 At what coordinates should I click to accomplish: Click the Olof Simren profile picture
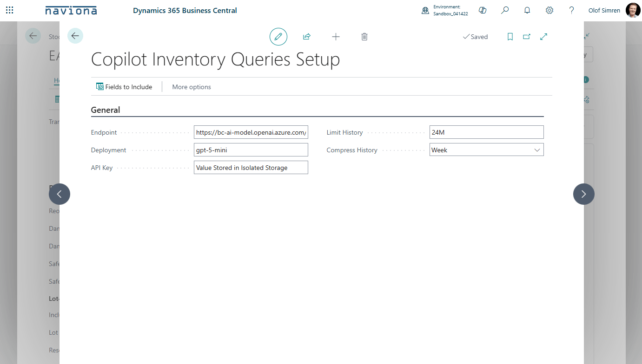633,10
